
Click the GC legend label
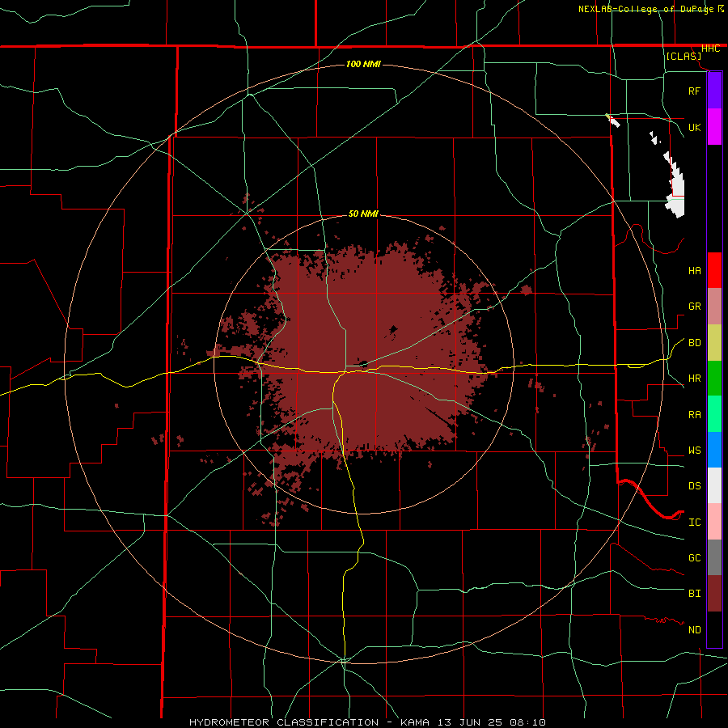point(694,557)
